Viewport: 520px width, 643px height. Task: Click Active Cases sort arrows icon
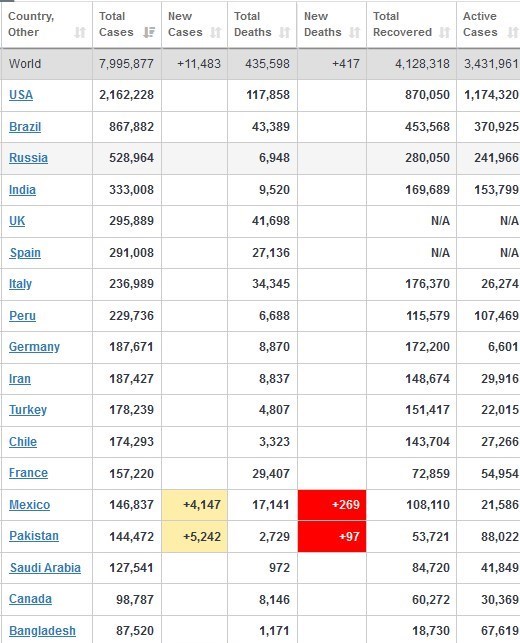click(513, 32)
